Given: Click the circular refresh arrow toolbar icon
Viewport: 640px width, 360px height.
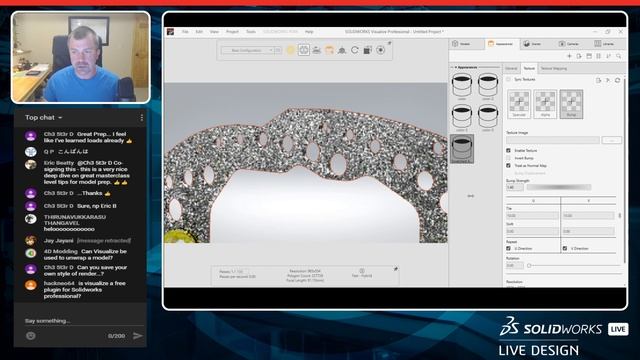Looking at the screenshot, I should click(355, 50).
